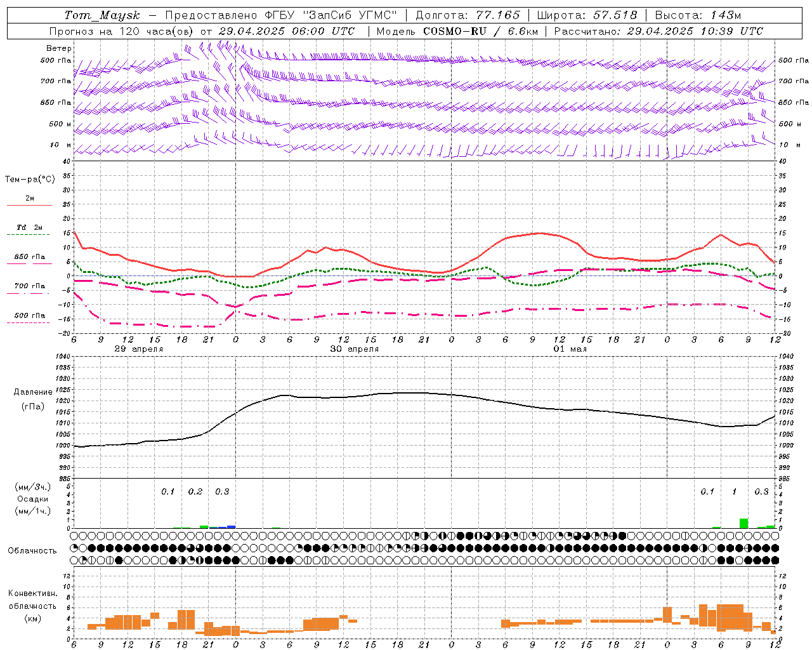Click the computed time 29.04.2025 10:39 UTC
The width and height of the screenshot is (812, 650).
[695, 31]
